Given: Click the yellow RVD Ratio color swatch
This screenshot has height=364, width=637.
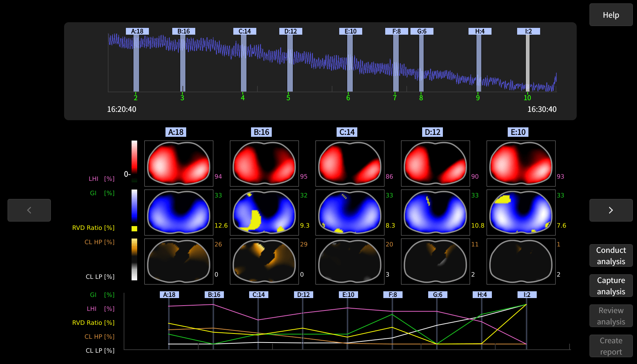Looking at the screenshot, I should [x=134, y=228].
